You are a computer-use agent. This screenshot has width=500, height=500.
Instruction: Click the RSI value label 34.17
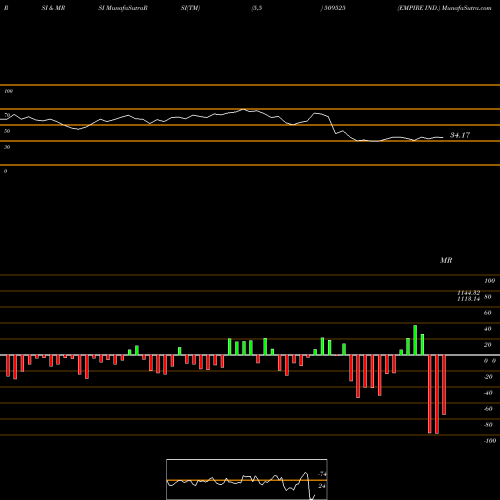(460, 135)
